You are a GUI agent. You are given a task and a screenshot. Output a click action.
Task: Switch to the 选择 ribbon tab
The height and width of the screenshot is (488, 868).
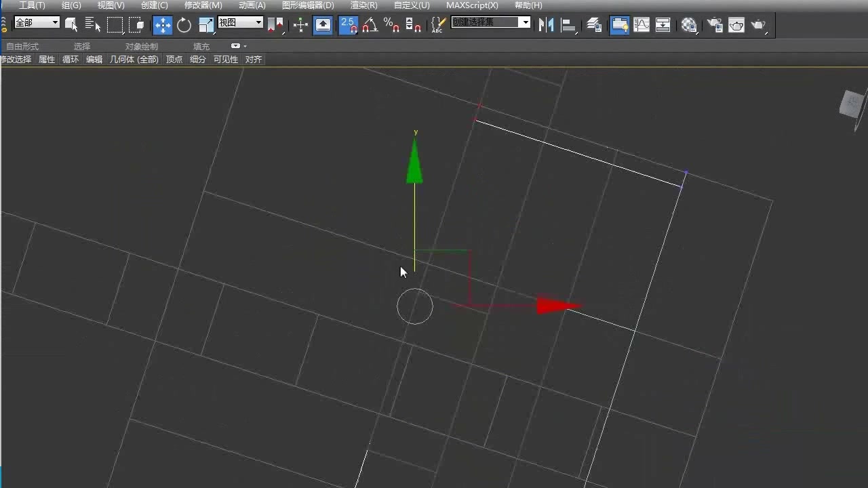coord(82,46)
